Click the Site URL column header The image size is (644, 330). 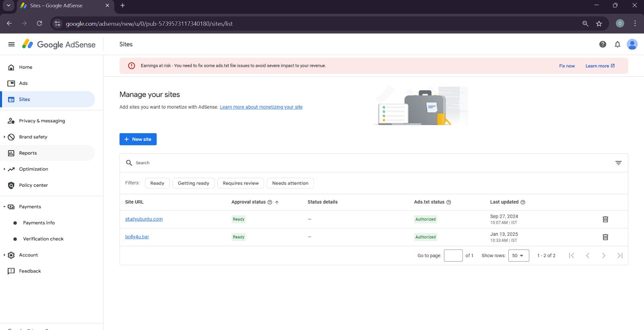tap(134, 202)
